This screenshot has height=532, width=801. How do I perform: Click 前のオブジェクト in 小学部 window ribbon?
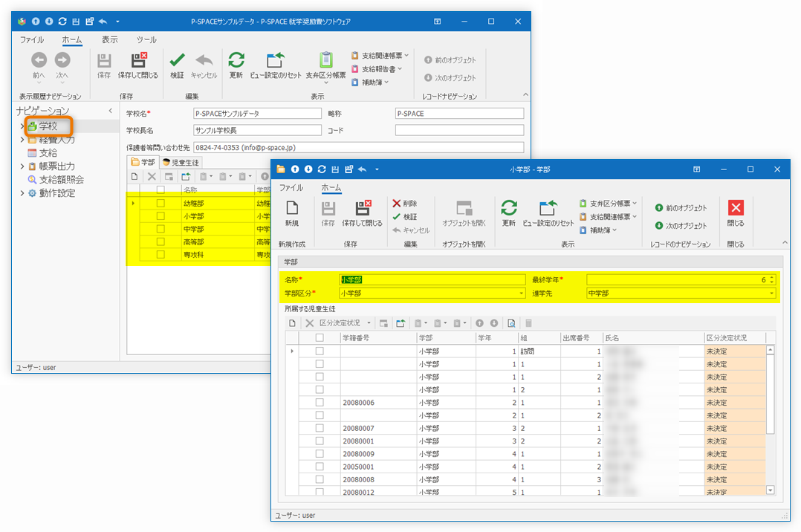(681, 208)
